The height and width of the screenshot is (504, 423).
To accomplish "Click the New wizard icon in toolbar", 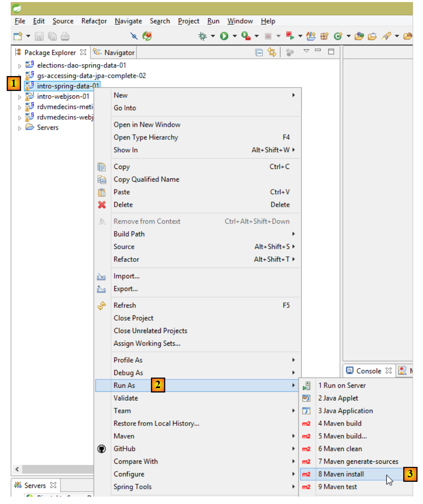I will [18, 36].
